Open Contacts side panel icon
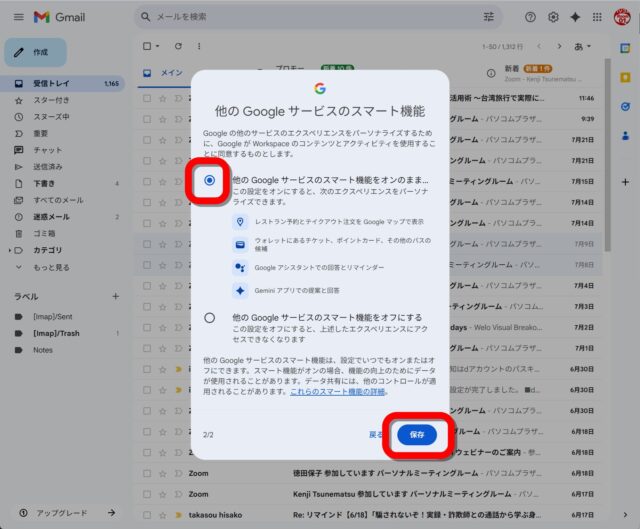This screenshot has width=640, height=529. 625,136
